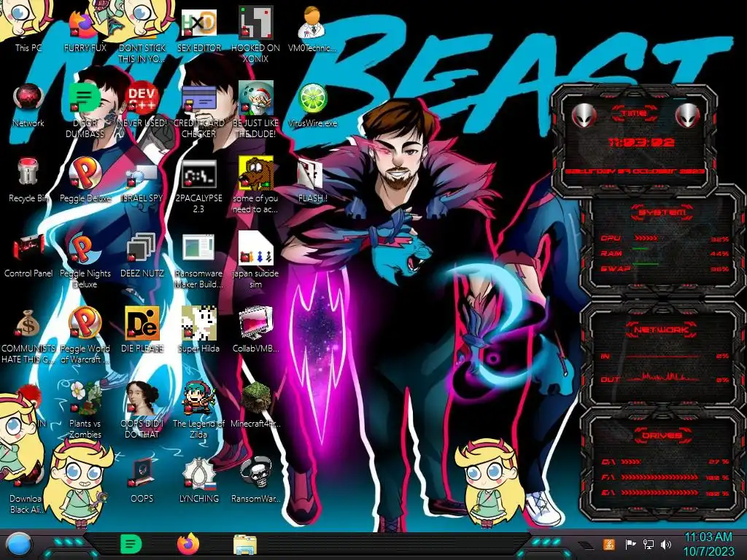Screen dimensions: 747x560
Task: Launch the Minecraft4Fr... grass block icon
Action: [x=255, y=405]
